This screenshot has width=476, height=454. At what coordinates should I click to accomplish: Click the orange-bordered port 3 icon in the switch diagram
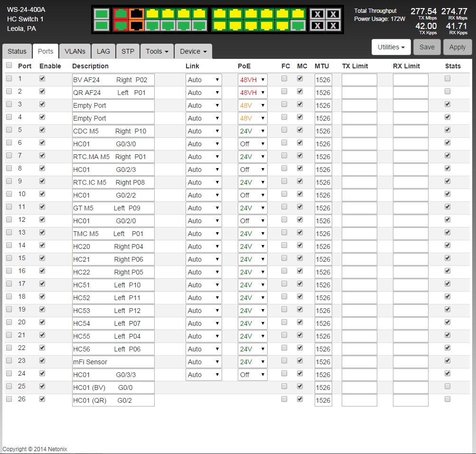(137, 14)
